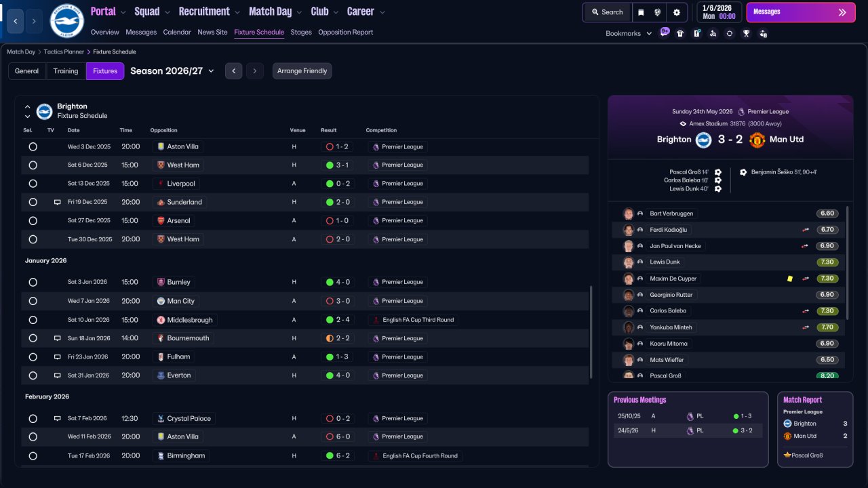Viewport: 868px width, 488px height.
Task: Click the Arrange Friendly button
Action: (x=302, y=71)
